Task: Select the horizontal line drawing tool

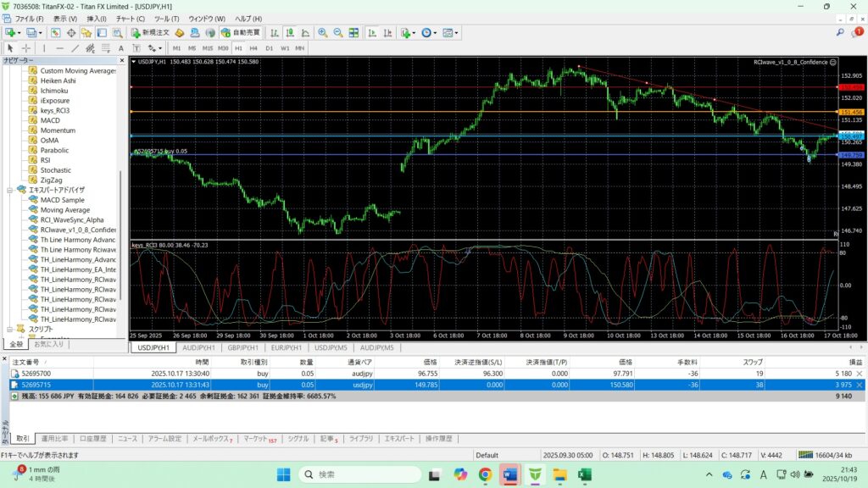Action: (60, 48)
